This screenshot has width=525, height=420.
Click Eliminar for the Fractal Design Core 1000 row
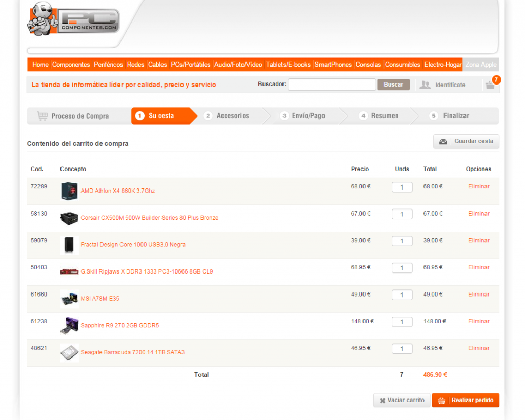[x=479, y=240]
